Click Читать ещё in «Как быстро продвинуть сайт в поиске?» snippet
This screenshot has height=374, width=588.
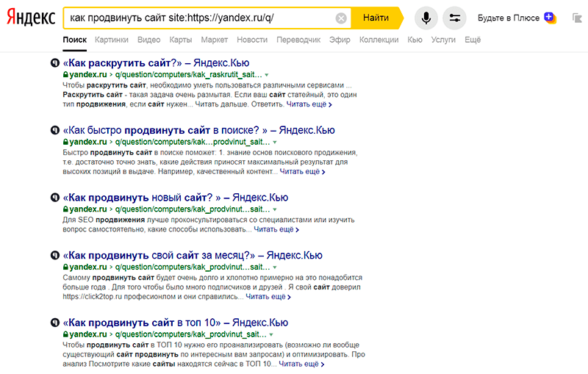pos(302,172)
